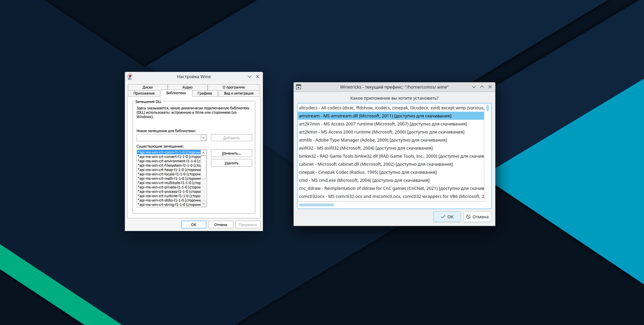Select the *api-ms-win-crt-math-l1-1-0 override
Image resolution: width=644 pixels, height=325 pixels.
tap(169, 179)
